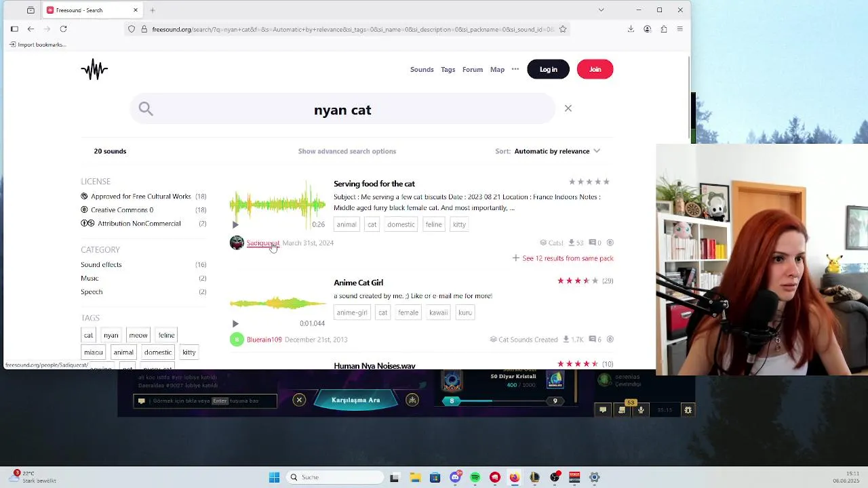Viewport: 868px width, 488px height.
Task: Click the nyan cat search field
Action: click(x=342, y=110)
